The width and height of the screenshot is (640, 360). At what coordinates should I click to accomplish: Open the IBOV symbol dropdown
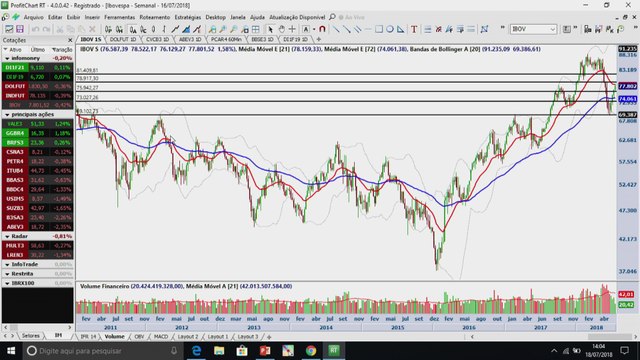click(552, 29)
